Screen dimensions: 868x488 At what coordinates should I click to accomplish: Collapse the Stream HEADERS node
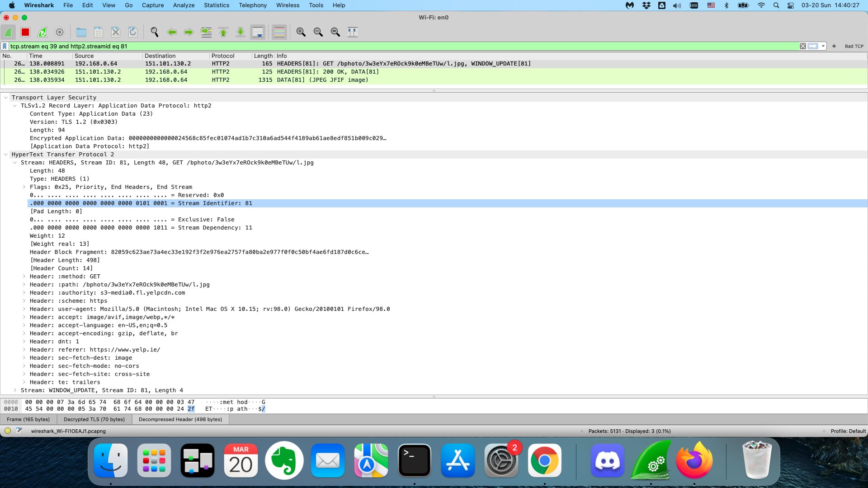pos(15,163)
